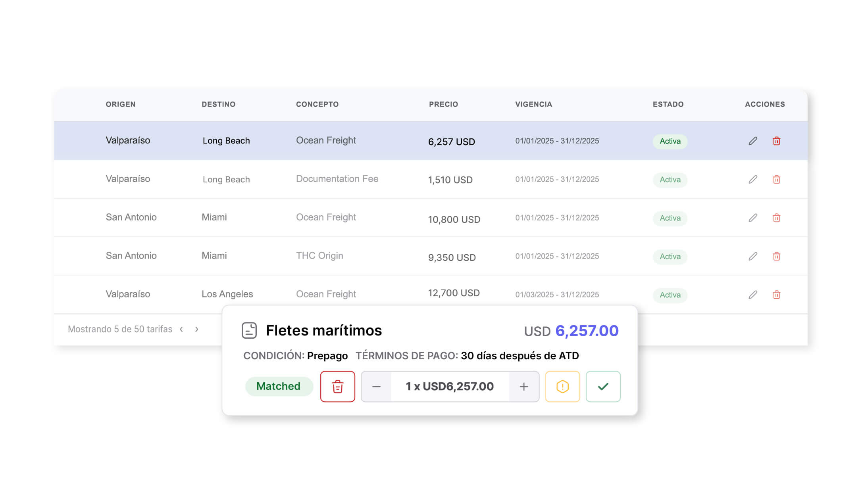This screenshot has width=860, height=504.
Task: Edit the Valparaíso Long Beach Ocean Freight row
Action: 752,141
